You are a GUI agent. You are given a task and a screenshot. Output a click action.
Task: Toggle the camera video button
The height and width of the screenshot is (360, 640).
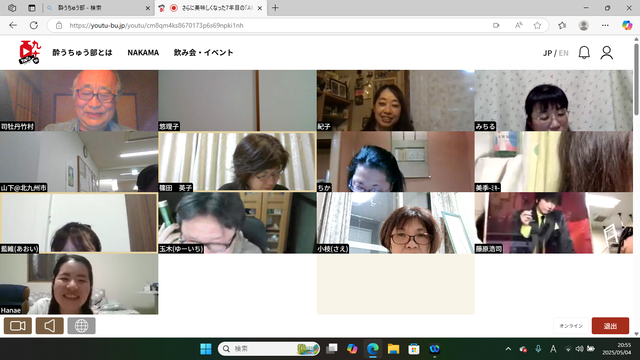(x=18, y=326)
